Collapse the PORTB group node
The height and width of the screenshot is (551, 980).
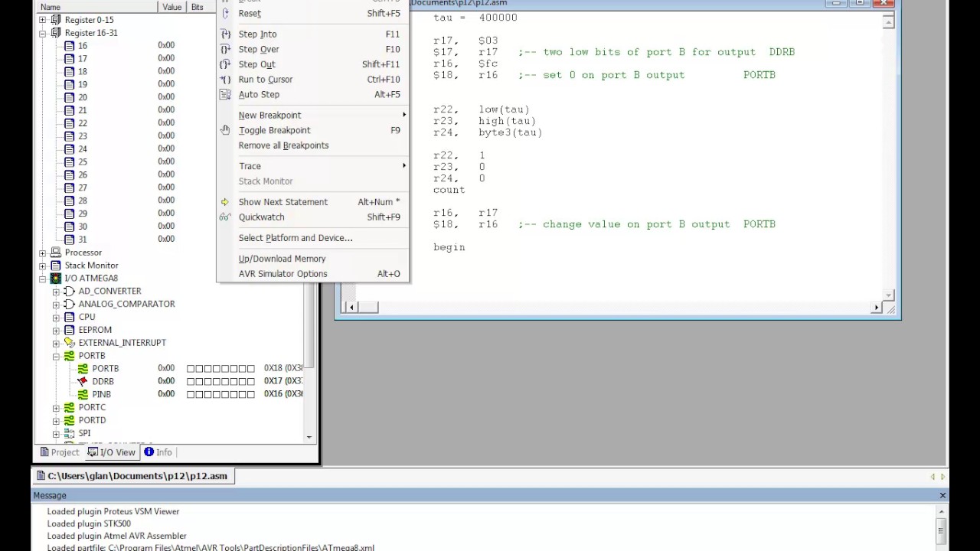pyautogui.click(x=56, y=356)
